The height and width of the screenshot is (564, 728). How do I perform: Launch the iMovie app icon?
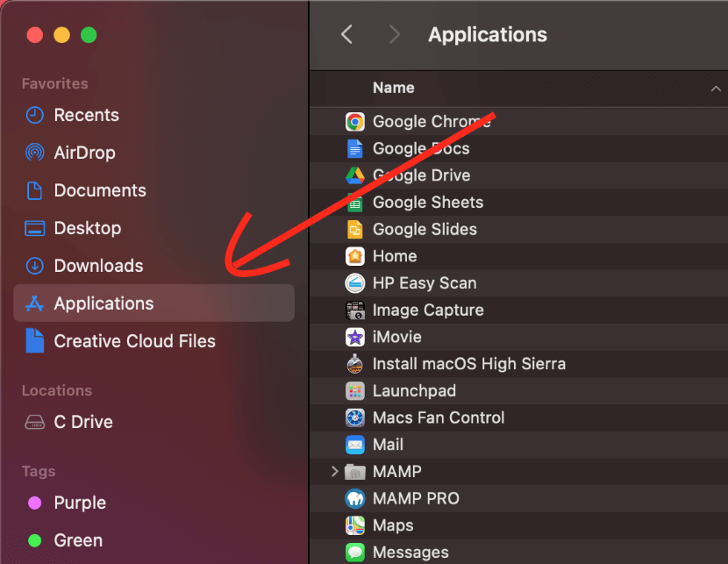355,337
